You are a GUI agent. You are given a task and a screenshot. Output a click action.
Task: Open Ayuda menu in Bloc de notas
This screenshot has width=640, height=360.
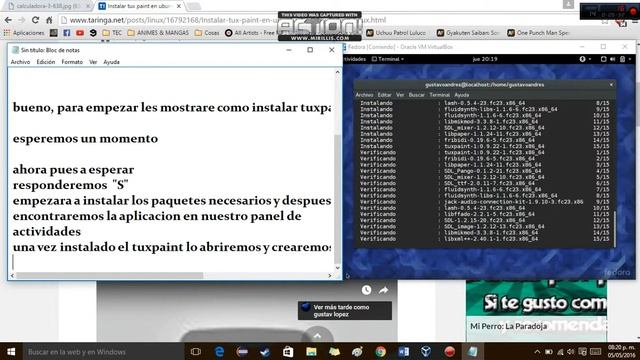pyautogui.click(x=111, y=62)
